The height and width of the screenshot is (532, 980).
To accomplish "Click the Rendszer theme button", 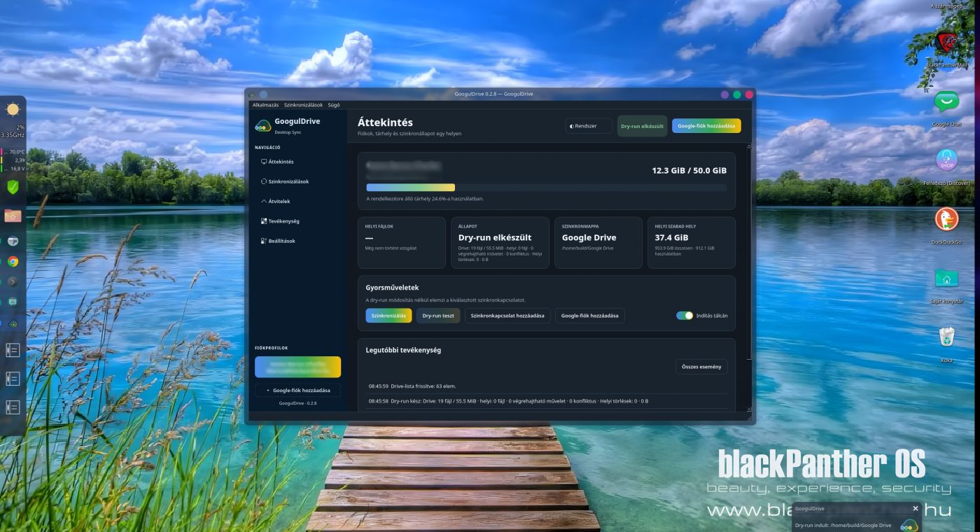I will (589, 126).
